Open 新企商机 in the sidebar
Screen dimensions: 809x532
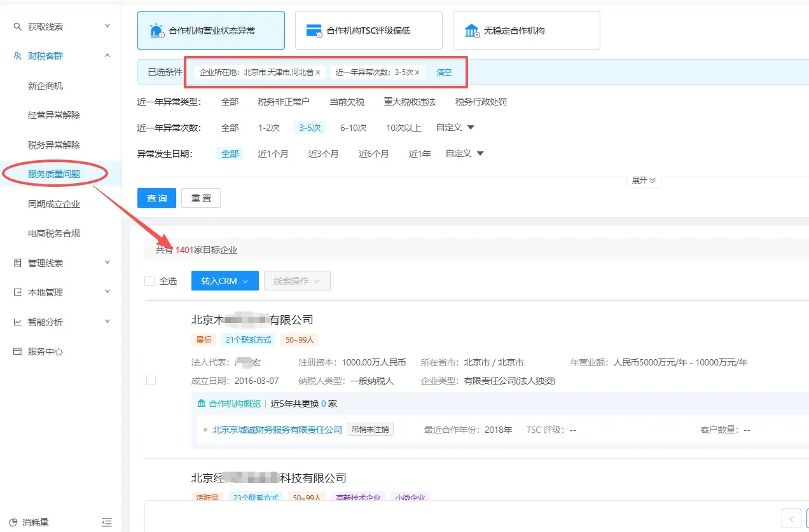coord(46,86)
